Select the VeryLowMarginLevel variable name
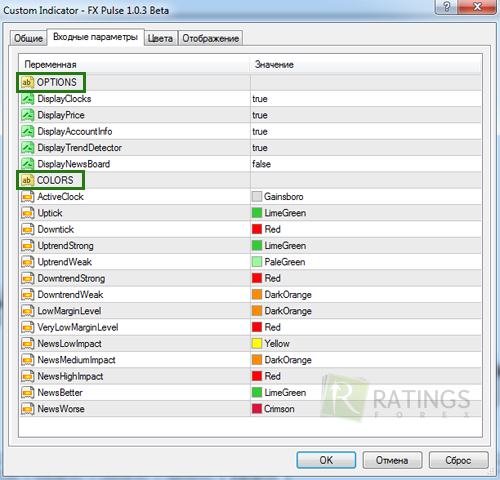The height and width of the screenshot is (480, 500). click(x=78, y=327)
